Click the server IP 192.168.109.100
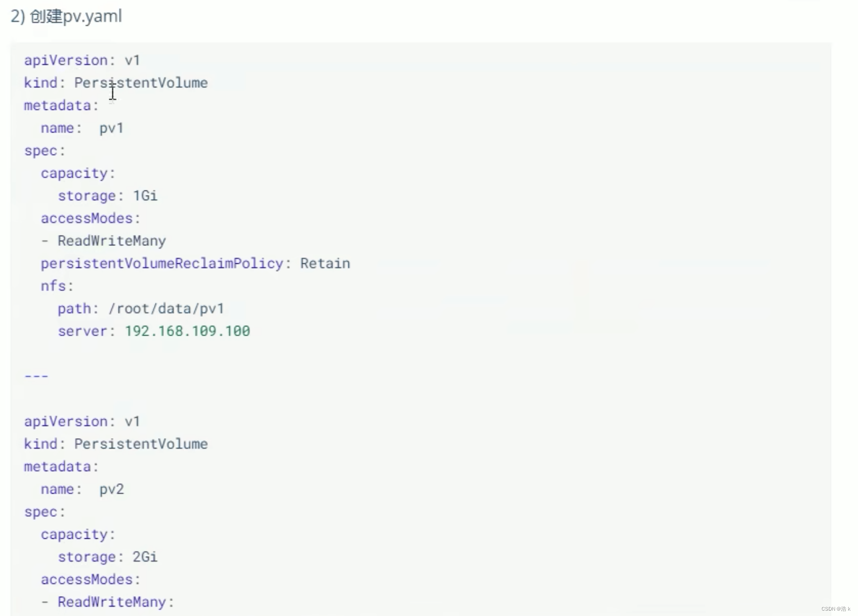The height and width of the screenshot is (616, 858). 188,331
